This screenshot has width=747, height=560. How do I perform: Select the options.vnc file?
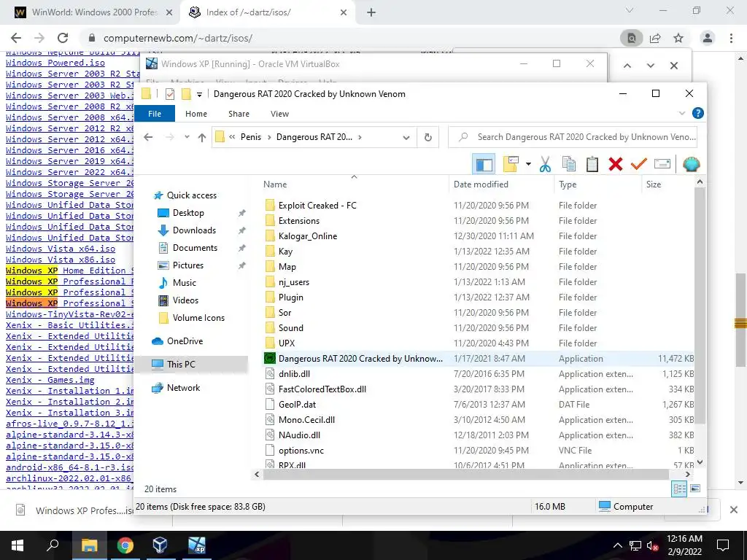click(301, 451)
